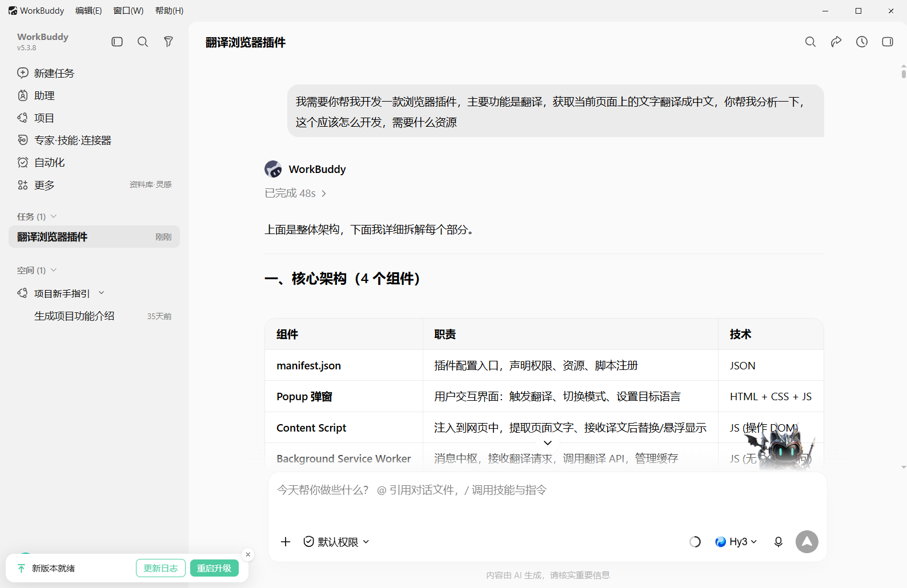
Task: Click the context usage ring indicator
Action: point(695,542)
